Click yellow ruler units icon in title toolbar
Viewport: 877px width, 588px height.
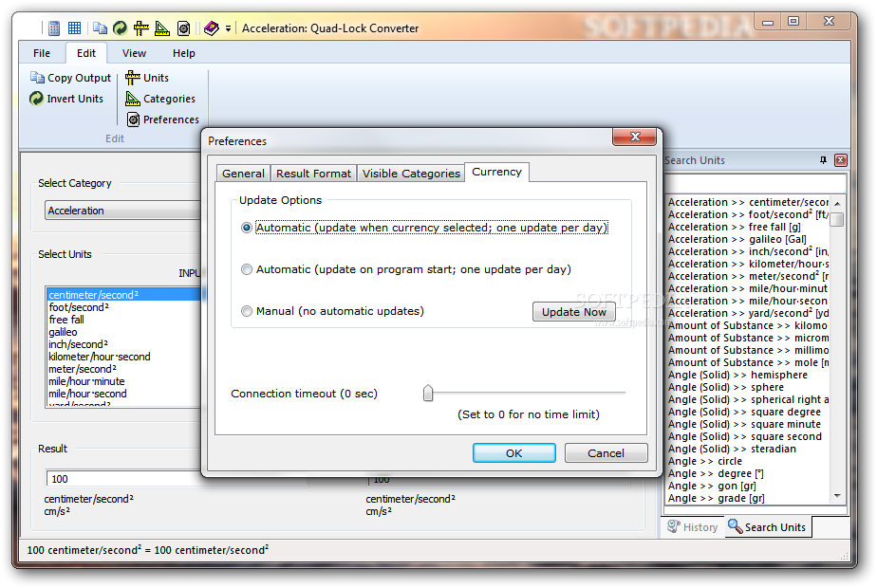coord(140,28)
